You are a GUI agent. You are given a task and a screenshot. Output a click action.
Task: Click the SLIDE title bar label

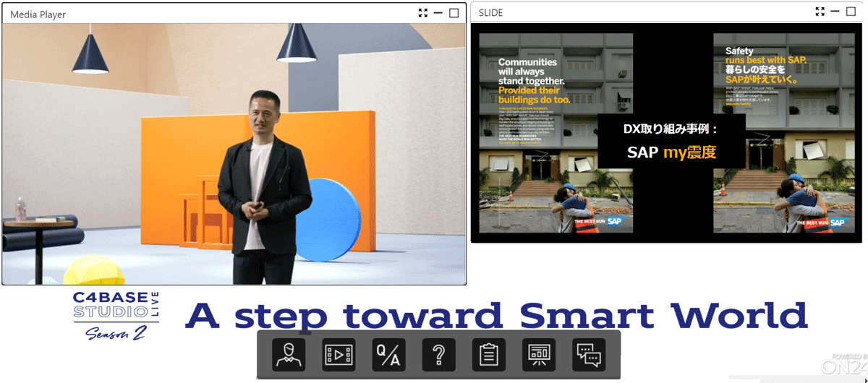490,13
